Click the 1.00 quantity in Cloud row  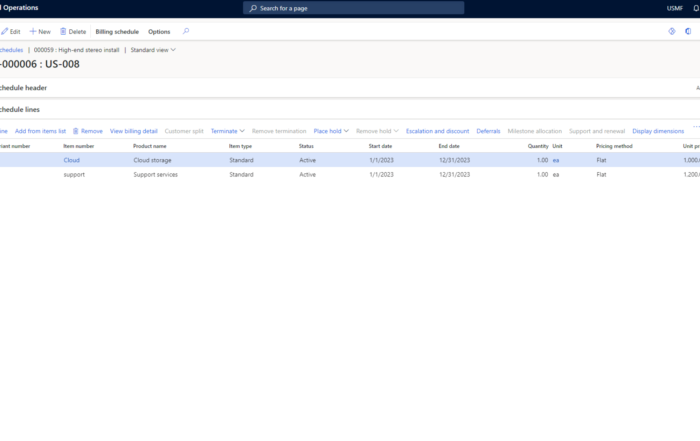(x=542, y=160)
